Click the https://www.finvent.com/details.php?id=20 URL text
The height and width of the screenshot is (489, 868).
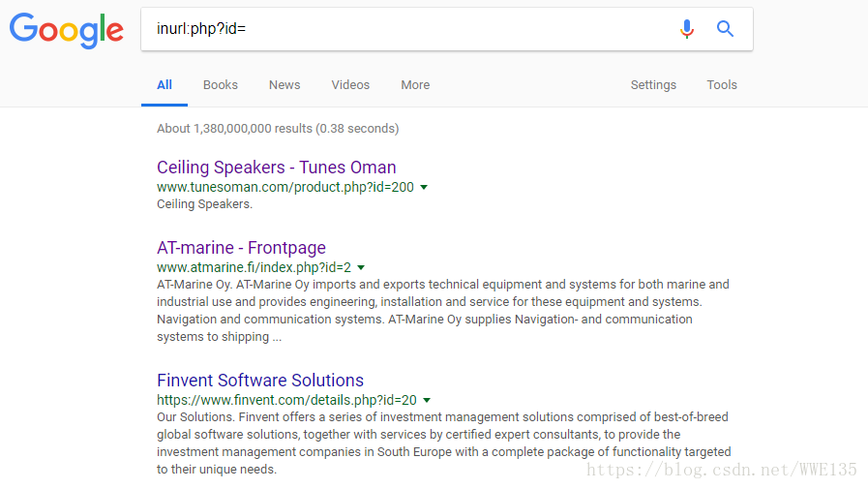pos(286,400)
